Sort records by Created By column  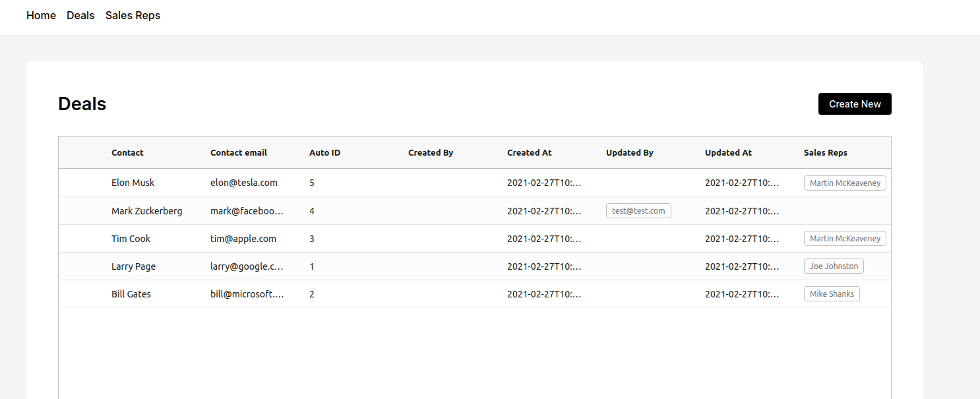click(x=431, y=152)
